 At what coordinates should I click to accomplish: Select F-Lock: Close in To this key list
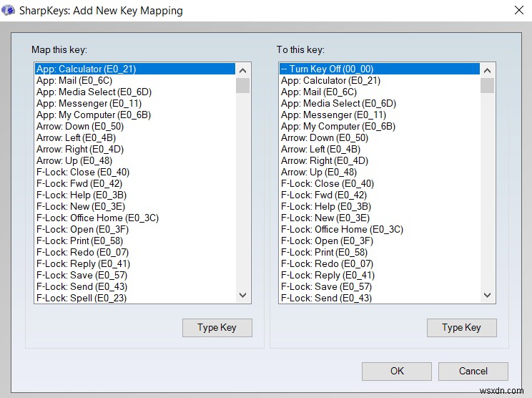click(380, 184)
